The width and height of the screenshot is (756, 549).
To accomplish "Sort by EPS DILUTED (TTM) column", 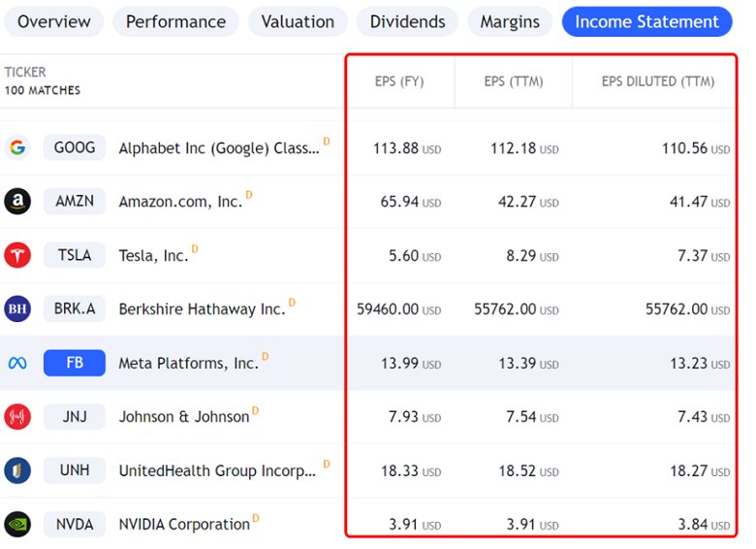I will tap(657, 81).
